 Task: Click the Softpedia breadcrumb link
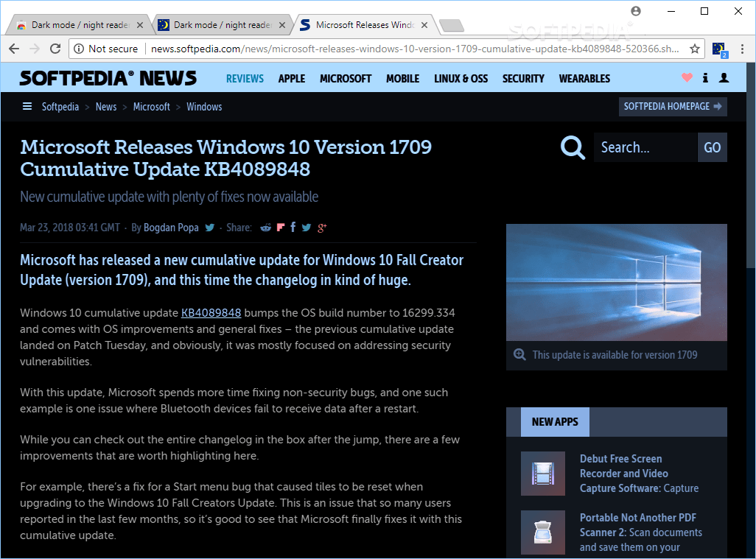[60, 107]
